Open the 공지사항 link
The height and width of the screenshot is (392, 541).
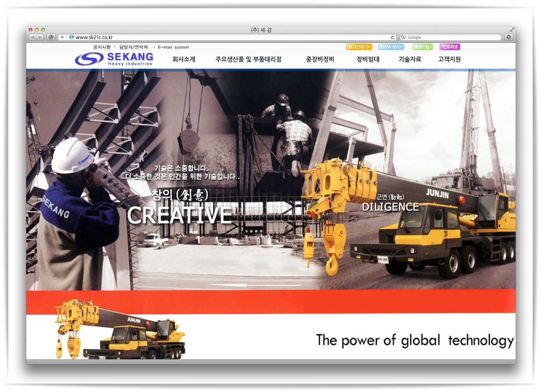tap(101, 47)
